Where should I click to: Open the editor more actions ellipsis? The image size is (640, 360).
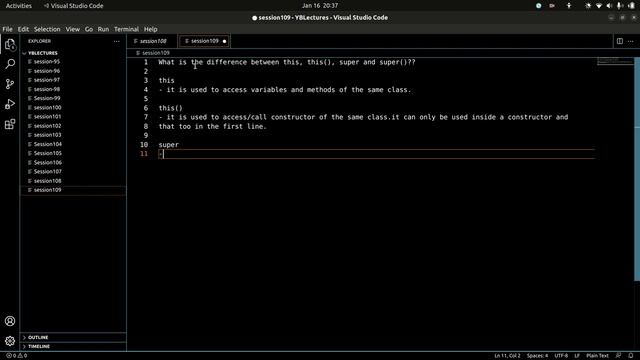(x=631, y=41)
